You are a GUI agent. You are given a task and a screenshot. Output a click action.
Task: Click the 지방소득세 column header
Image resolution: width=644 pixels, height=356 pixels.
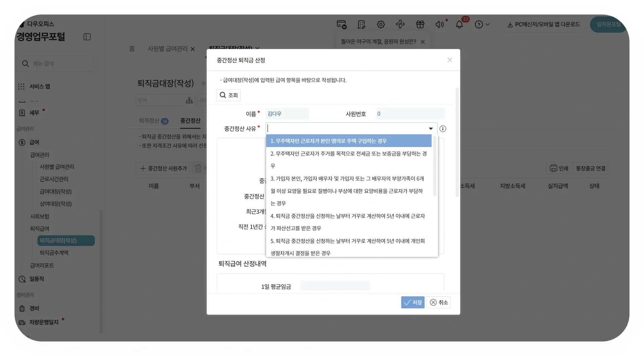(513, 186)
